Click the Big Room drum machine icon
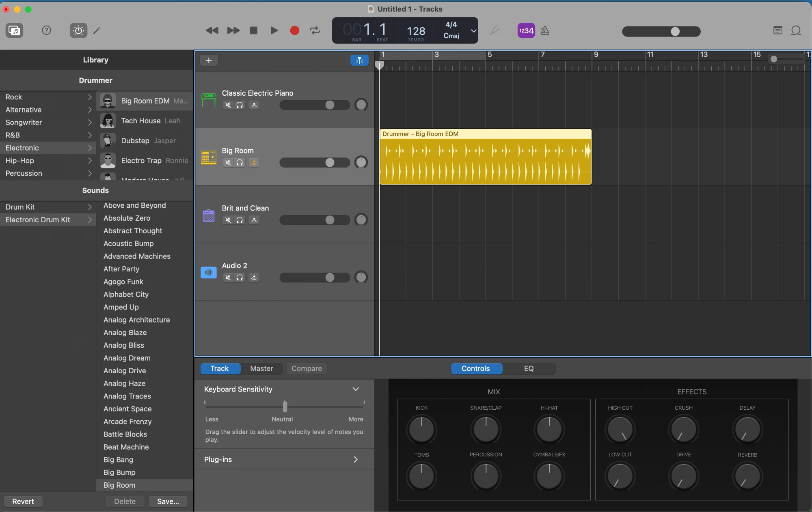812x512 pixels. 209,157
